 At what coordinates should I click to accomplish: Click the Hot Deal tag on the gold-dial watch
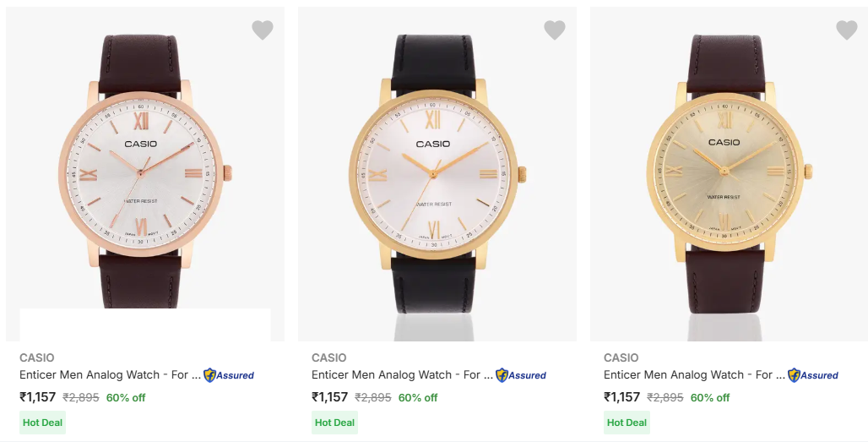click(x=627, y=423)
